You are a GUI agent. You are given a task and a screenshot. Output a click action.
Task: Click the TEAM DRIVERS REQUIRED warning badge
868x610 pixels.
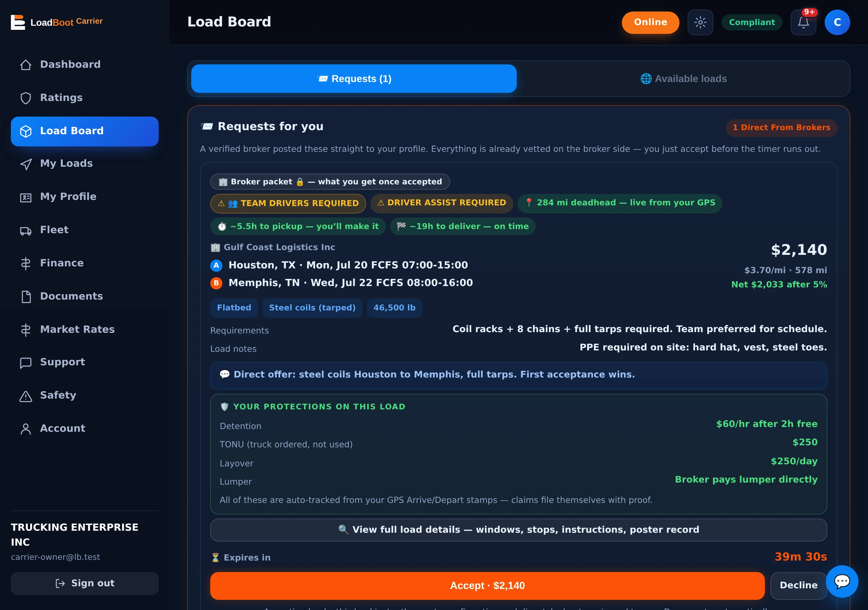point(288,203)
